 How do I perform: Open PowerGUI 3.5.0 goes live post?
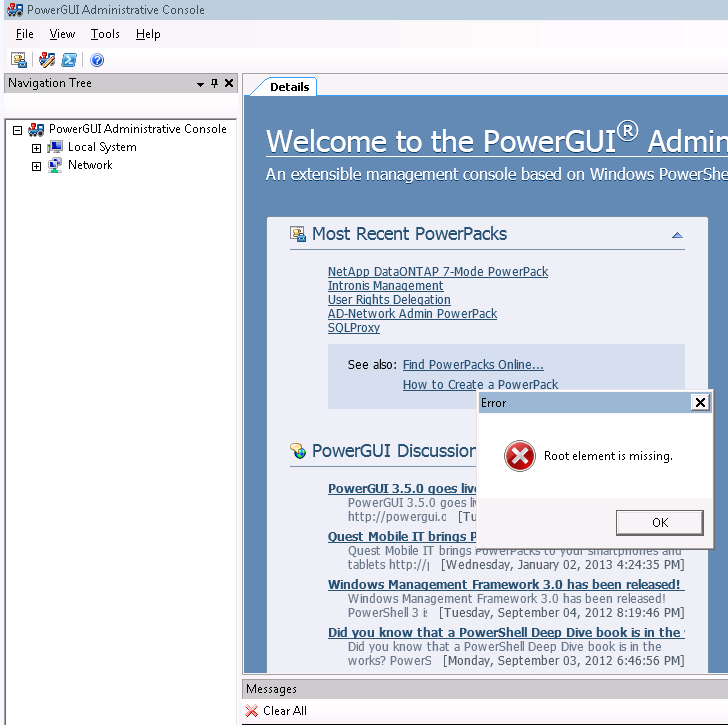402,488
